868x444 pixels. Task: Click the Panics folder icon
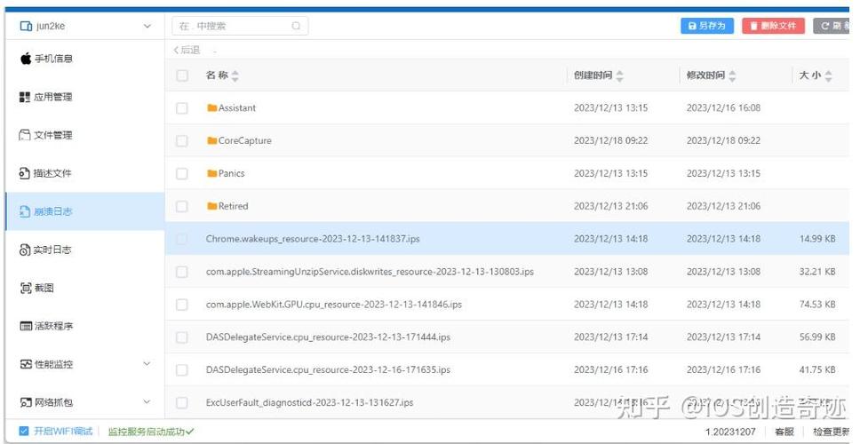click(211, 173)
